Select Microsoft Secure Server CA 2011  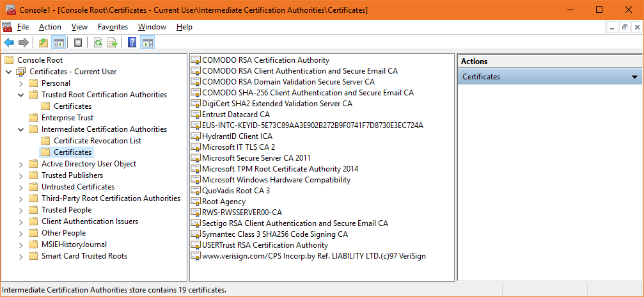point(256,158)
